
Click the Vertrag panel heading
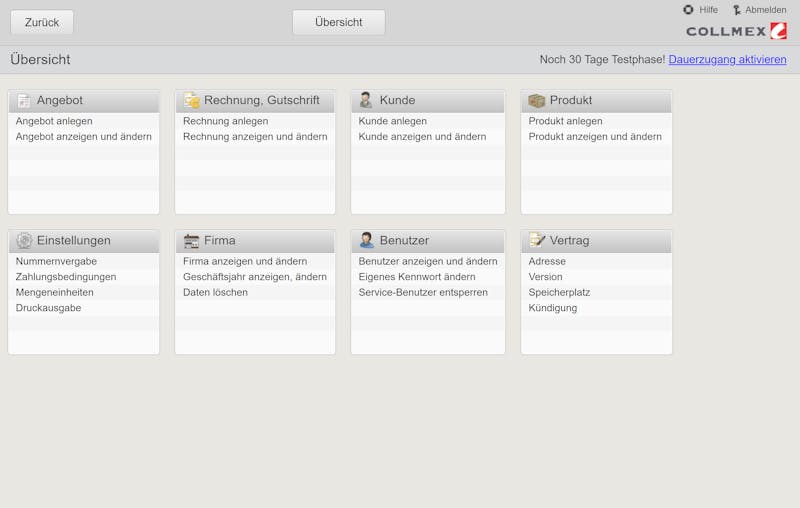(569, 241)
